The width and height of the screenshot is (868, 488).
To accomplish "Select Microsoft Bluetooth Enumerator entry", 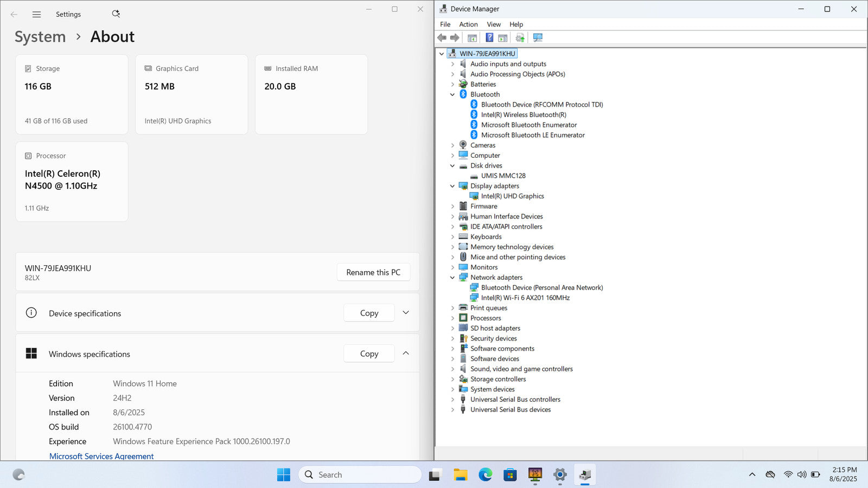I will pyautogui.click(x=529, y=125).
